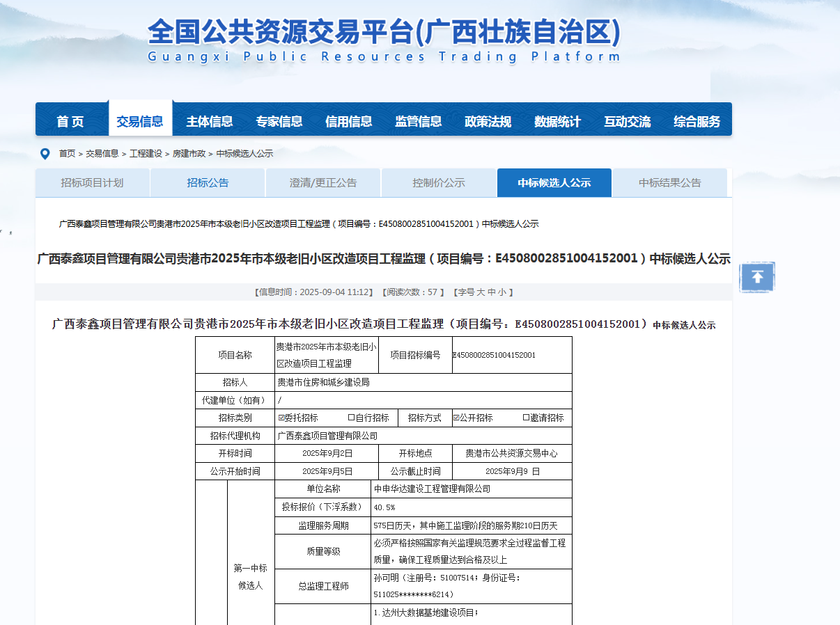Set font size to 小
This screenshot has width=840, height=625.
[503, 292]
